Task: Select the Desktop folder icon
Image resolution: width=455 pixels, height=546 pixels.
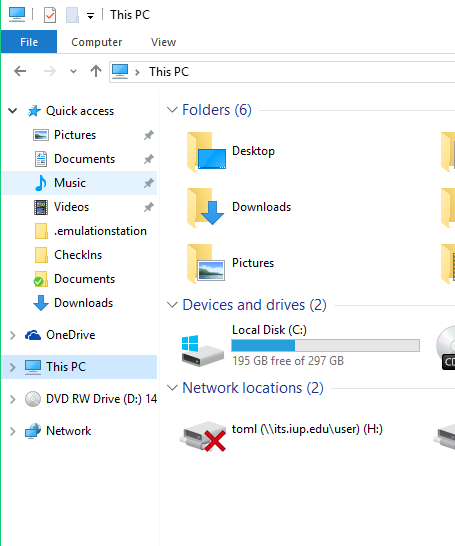Action: click(x=206, y=151)
